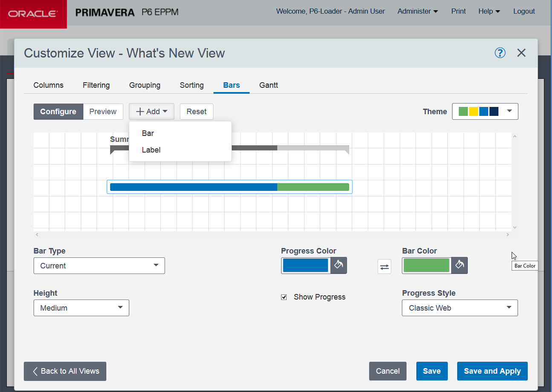This screenshot has height=392, width=552.
Task: Select the blue Progress Color swatch
Action: 306,265
